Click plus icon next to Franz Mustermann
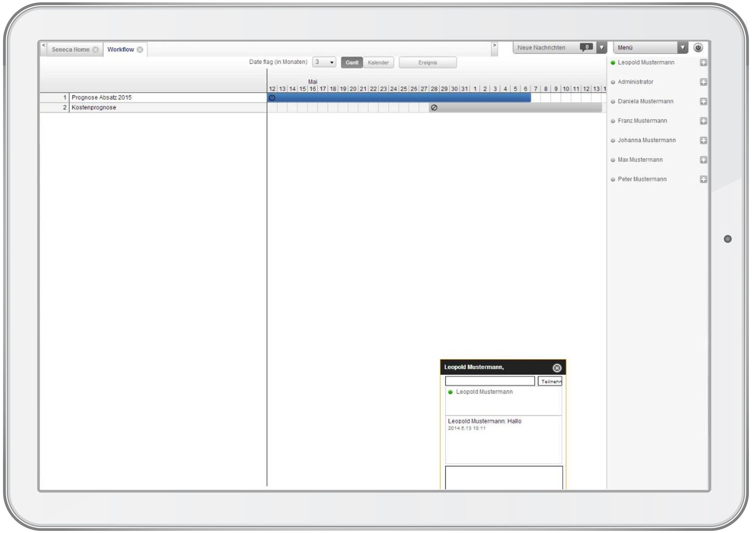 pyautogui.click(x=703, y=121)
